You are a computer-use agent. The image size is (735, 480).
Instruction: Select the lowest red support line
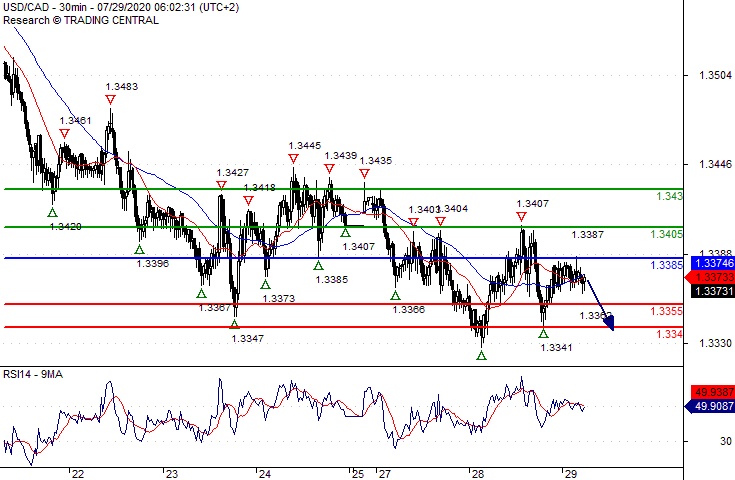pos(344,327)
